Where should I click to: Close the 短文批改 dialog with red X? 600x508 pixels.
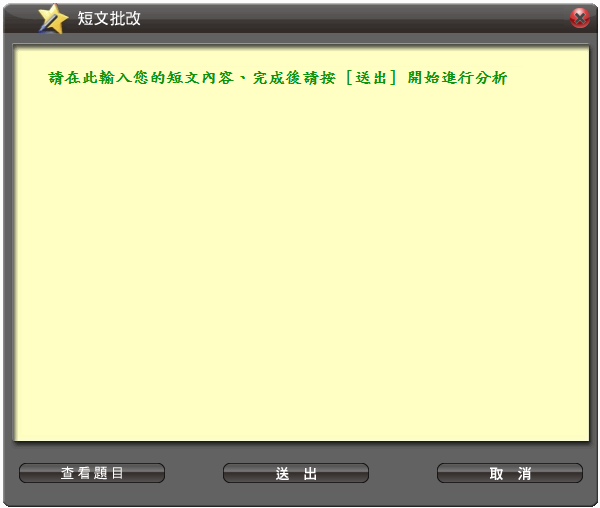coord(580,18)
